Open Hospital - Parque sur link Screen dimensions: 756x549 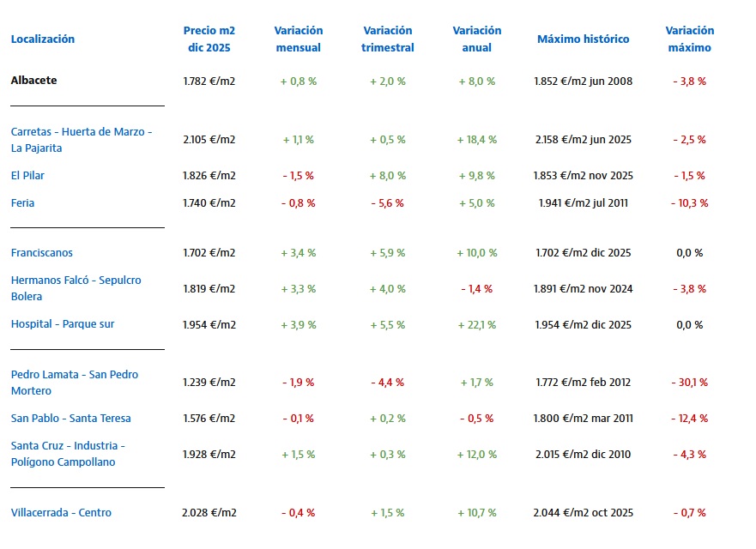tap(63, 324)
